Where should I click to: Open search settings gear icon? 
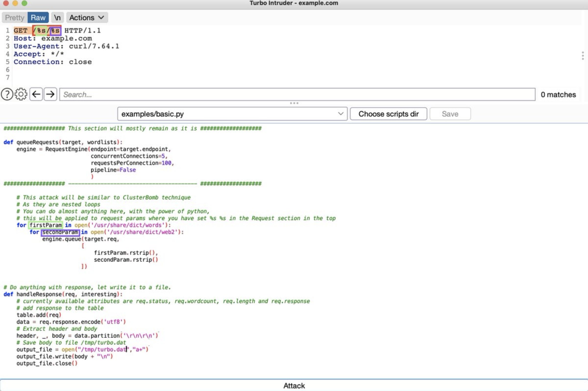(21, 95)
